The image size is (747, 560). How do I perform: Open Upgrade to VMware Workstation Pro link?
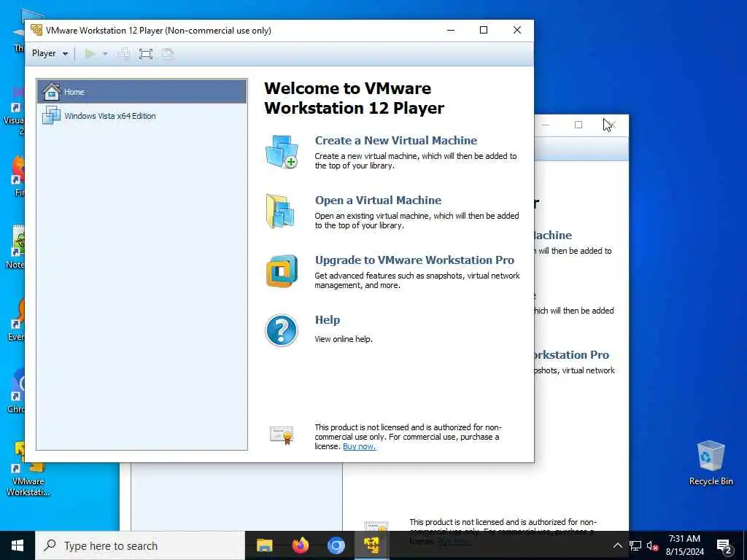coord(414,260)
